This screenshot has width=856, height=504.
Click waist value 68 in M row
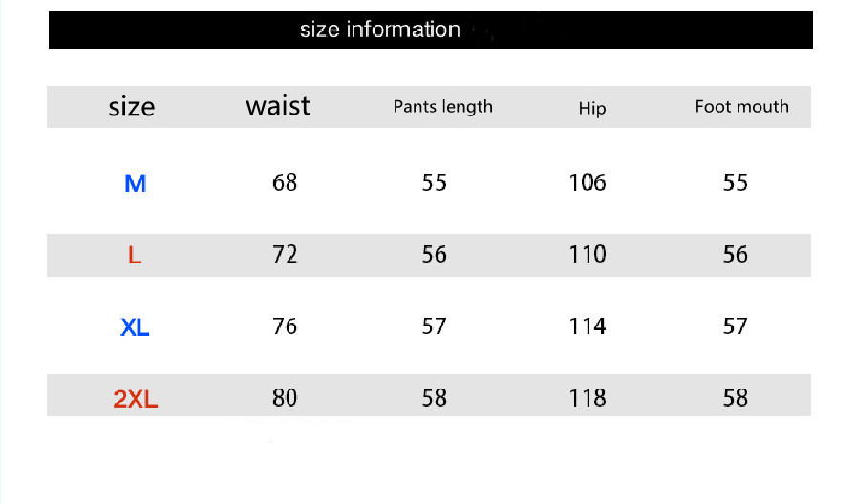pyautogui.click(x=285, y=181)
